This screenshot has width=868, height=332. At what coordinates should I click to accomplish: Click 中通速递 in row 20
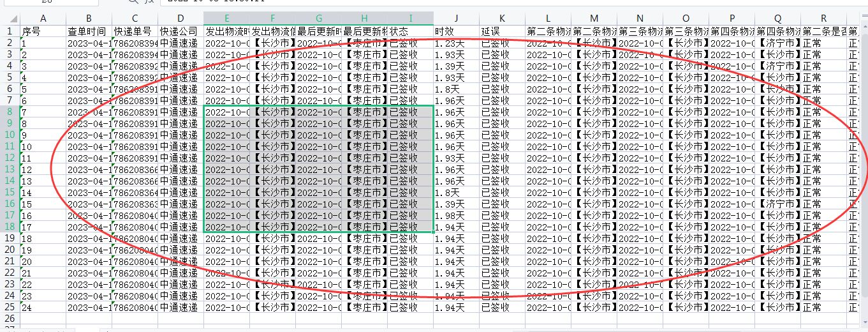pyautogui.click(x=180, y=250)
